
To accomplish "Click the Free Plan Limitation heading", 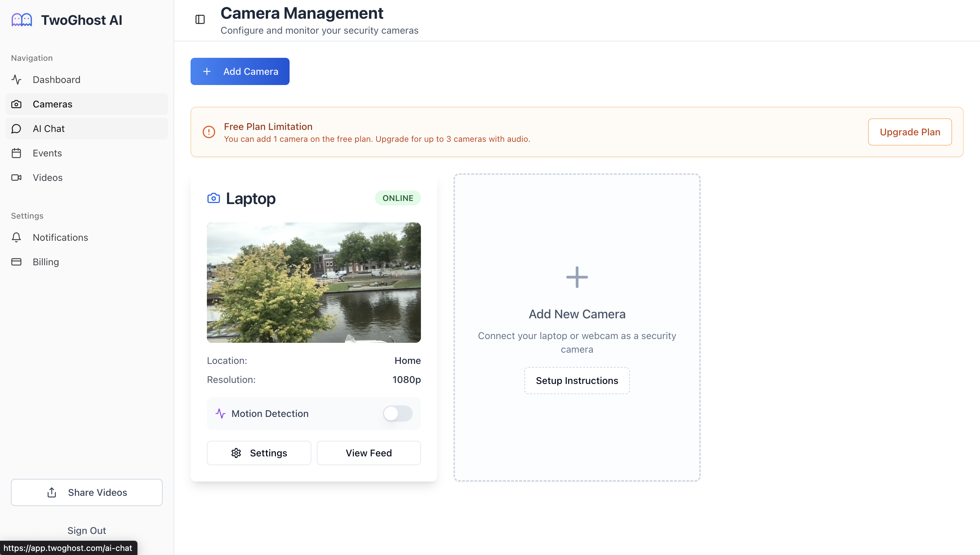I will 268,127.
